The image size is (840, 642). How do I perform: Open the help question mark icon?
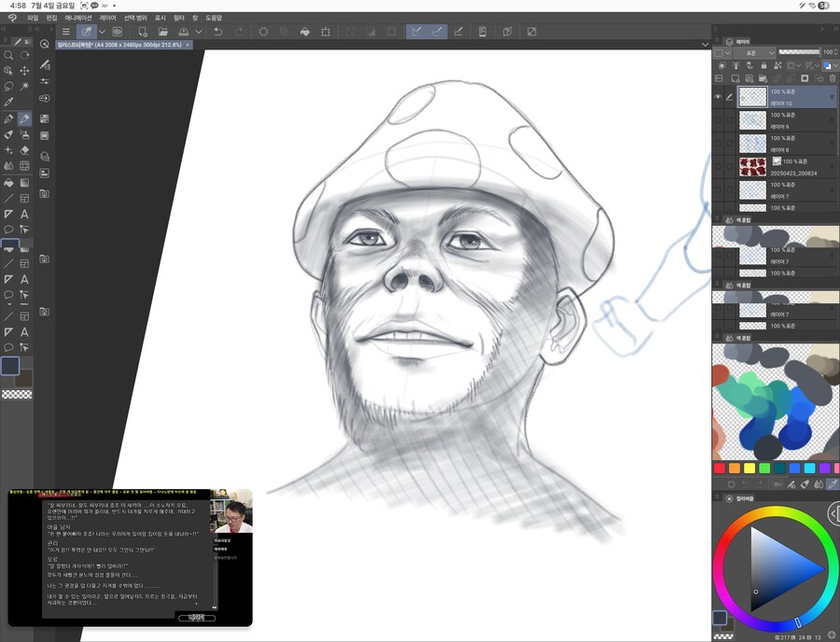point(508,32)
